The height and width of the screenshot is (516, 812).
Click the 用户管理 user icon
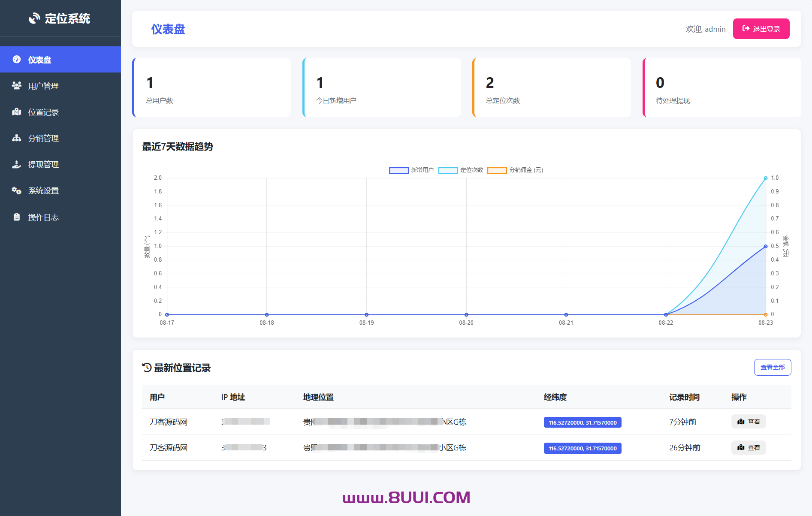[16, 85]
